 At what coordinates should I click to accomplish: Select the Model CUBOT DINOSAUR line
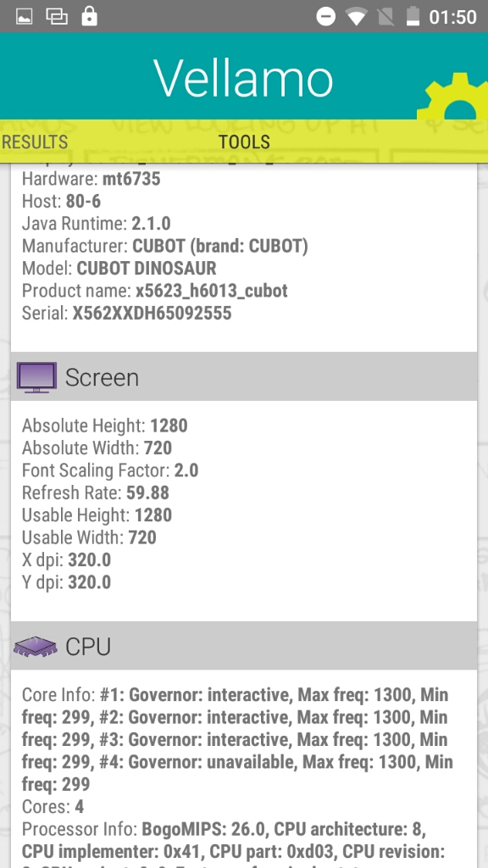coord(119,269)
